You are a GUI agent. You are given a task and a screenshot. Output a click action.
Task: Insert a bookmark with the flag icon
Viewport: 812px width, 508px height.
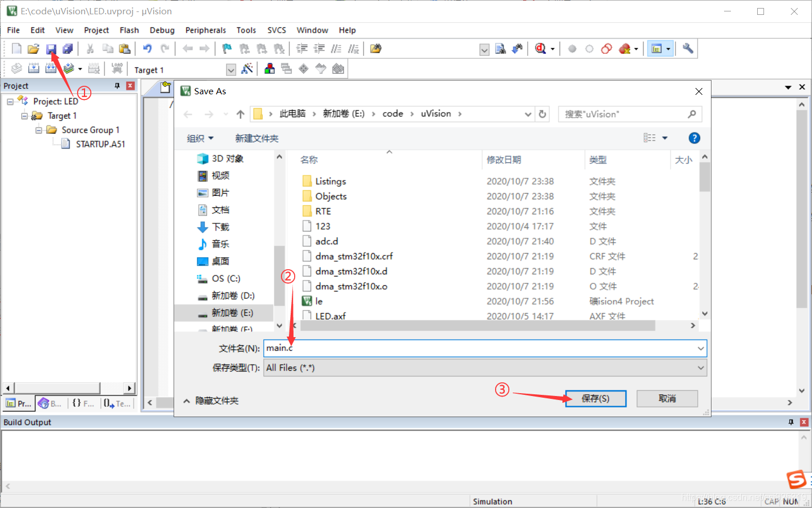227,49
